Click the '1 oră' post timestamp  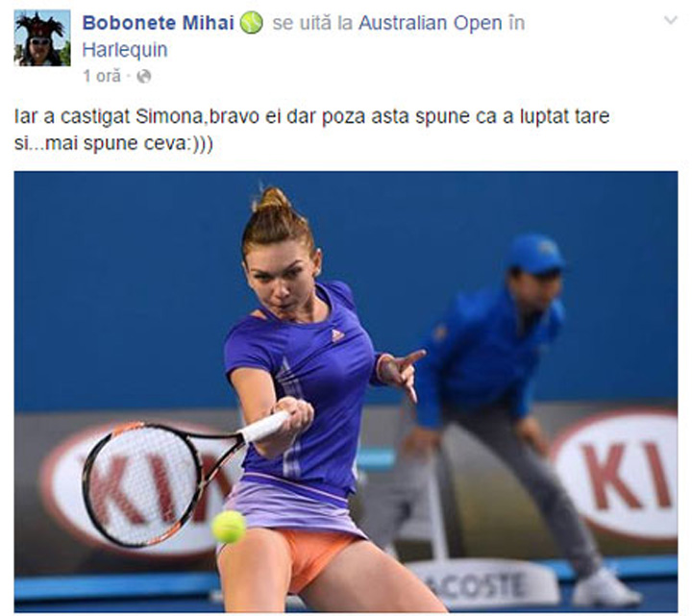click(102, 76)
